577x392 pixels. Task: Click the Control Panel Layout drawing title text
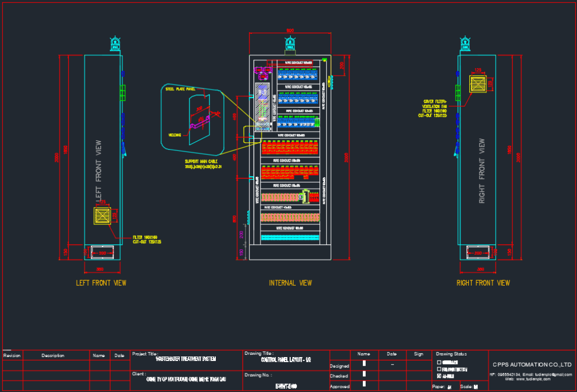pos(286,359)
